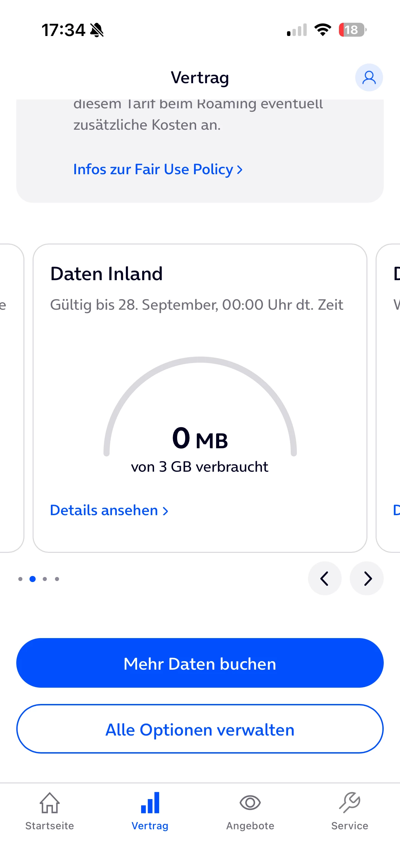
Task: Tap the Wi-Fi status icon
Action: 323,30
